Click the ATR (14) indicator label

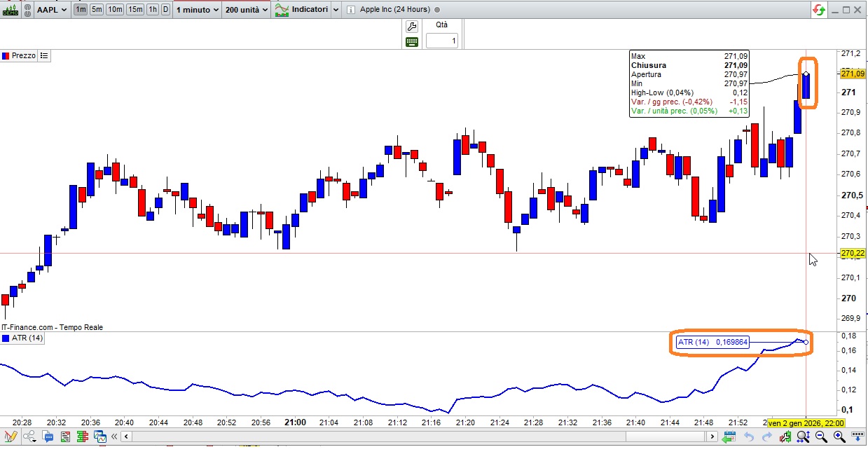27,338
